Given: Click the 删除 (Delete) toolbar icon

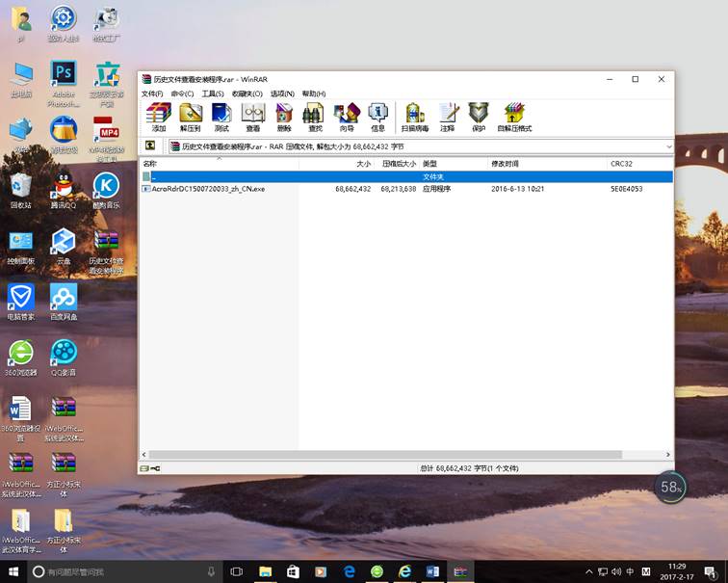Looking at the screenshot, I should (283, 116).
